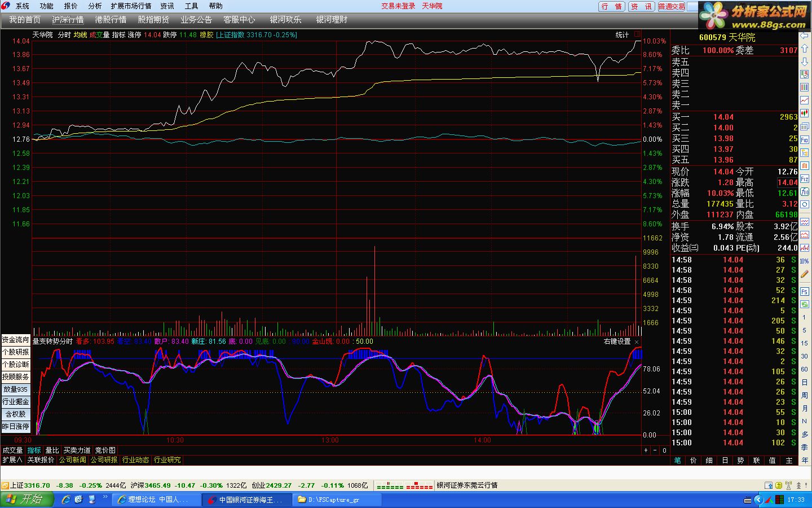
Task: Switch to 60-minute period in sidebar
Action: pyautogui.click(x=805, y=369)
